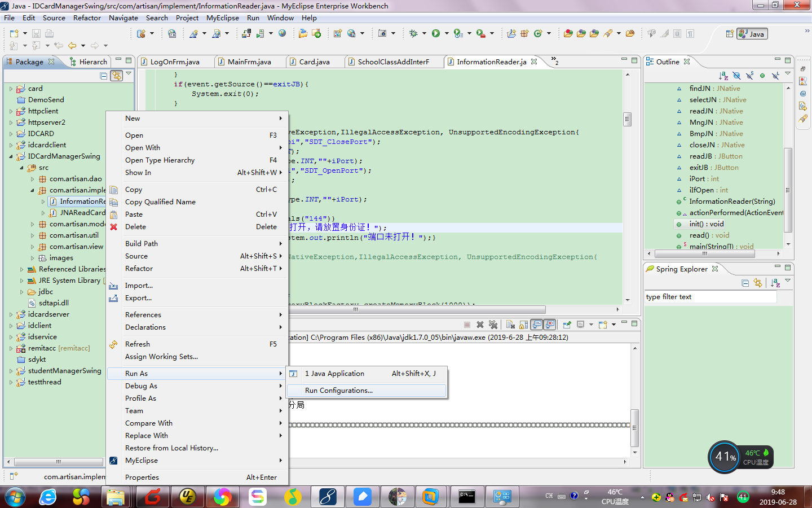The image size is (812, 508).
Task: Toggle Show Console When Standard Out Changes
Action: point(537,325)
